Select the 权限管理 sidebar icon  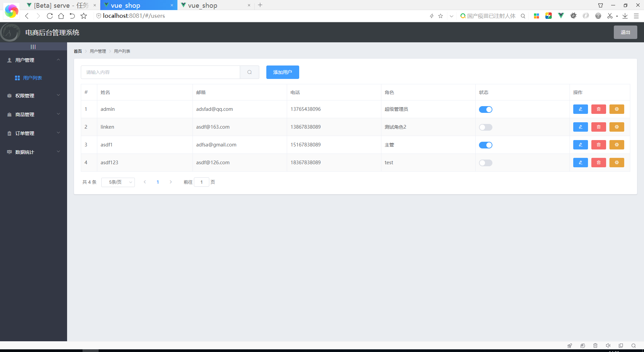click(9, 95)
